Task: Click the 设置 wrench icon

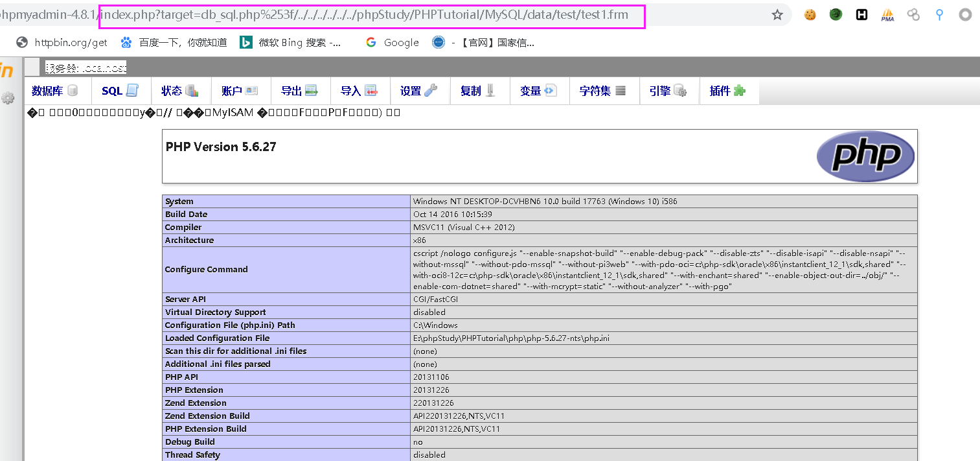Action: 429,91
